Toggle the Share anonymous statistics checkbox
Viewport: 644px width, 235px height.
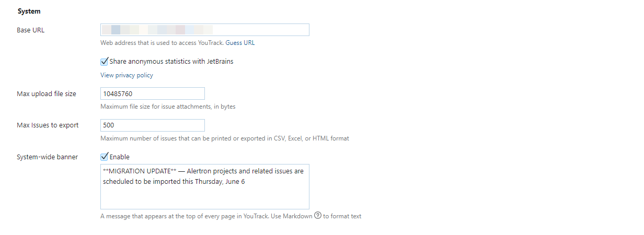click(x=105, y=62)
